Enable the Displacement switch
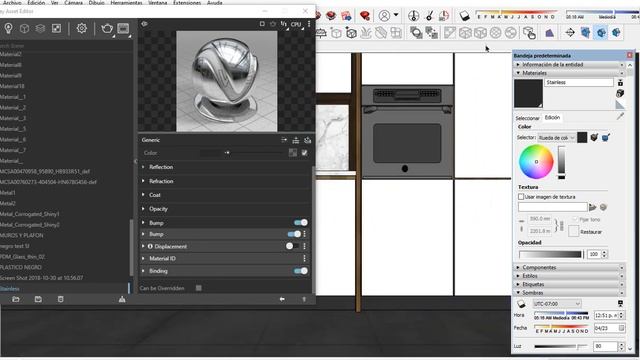Viewport: 640px width, 360px height. click(x=292, y=246)
